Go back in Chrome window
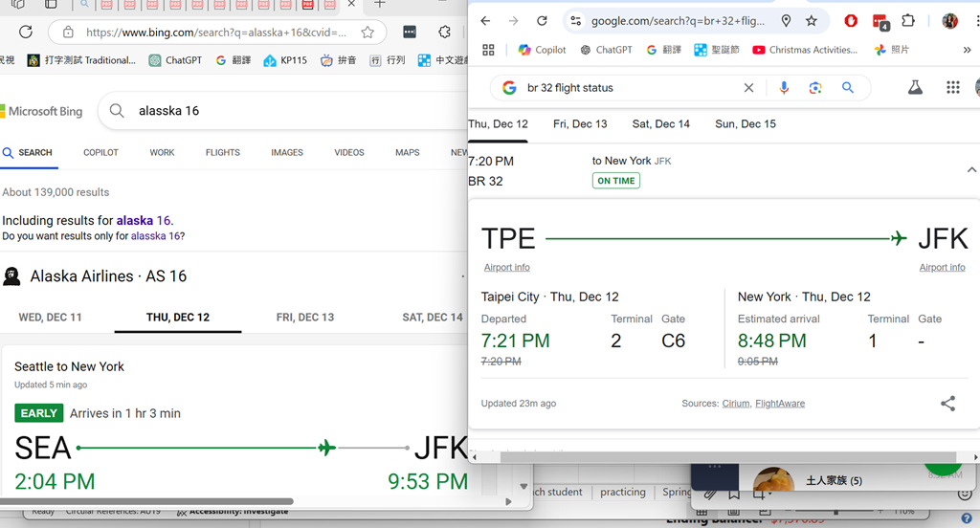Screen dimensions: 980x528 pos(485,21)
